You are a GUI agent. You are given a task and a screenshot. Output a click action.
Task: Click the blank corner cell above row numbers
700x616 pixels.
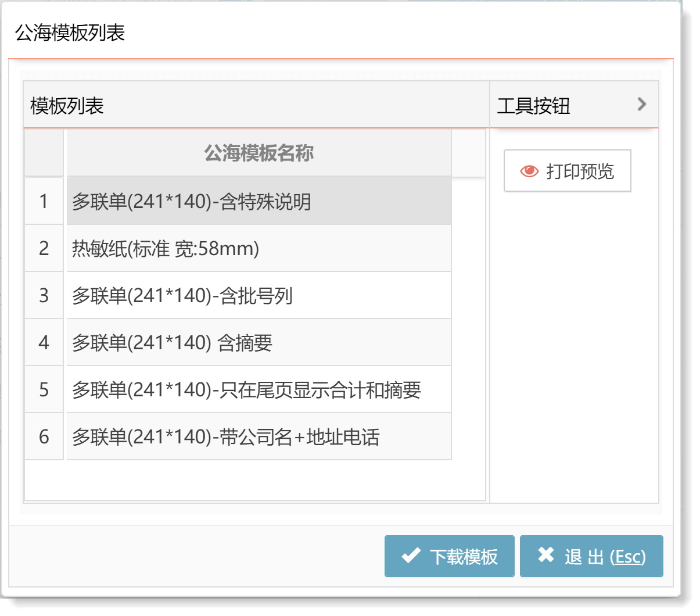coord(44,153)
